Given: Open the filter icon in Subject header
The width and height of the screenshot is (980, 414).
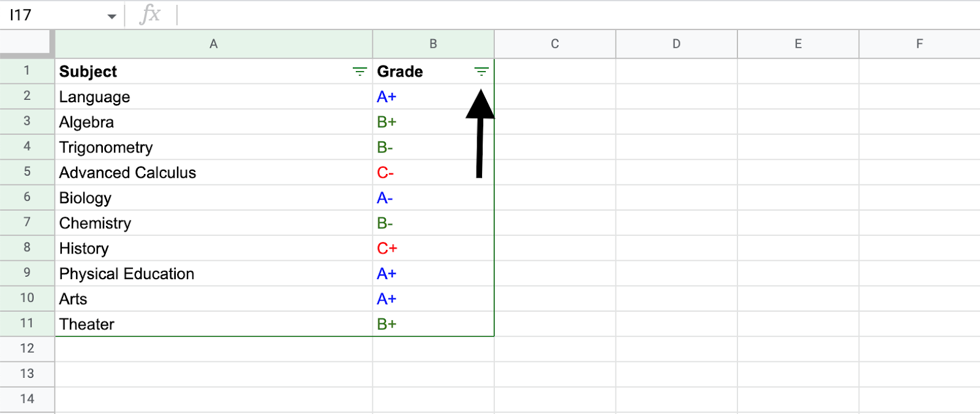Looking at the screenshot, I should (x=360, y=72).
